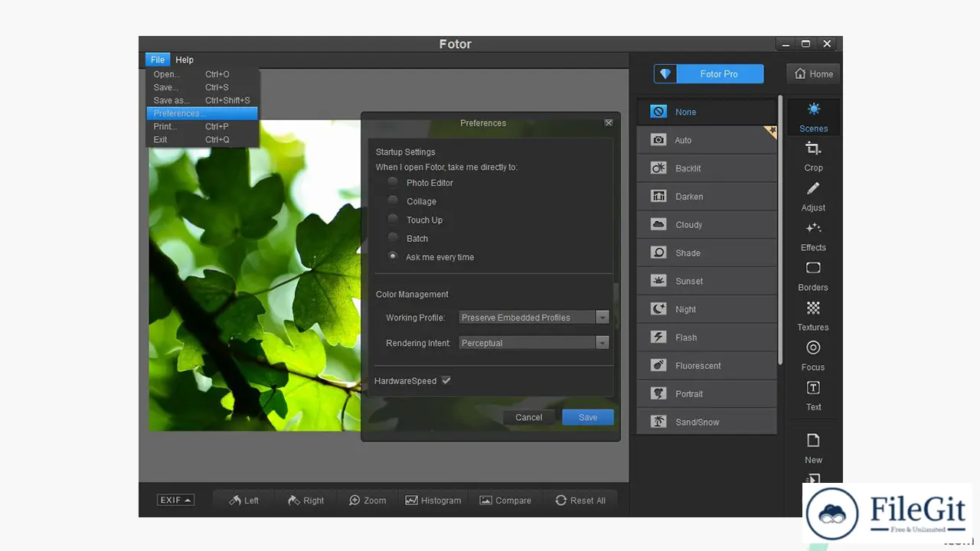Image resolution: width=980 pixels, height=551 pixels.
Task: Choose Print... from File menu
Action: click(202, 126)
